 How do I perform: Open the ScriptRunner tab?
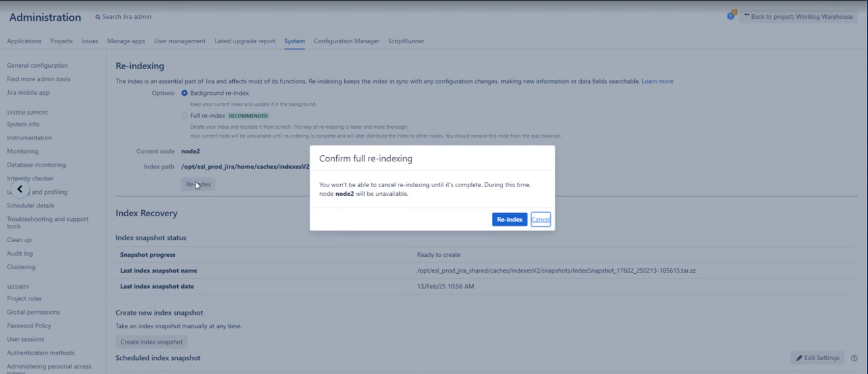tap(406, 41)
